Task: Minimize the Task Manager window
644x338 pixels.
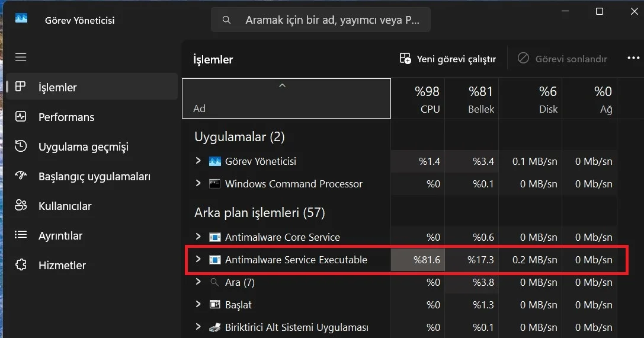Action: (x=565, y=11)
